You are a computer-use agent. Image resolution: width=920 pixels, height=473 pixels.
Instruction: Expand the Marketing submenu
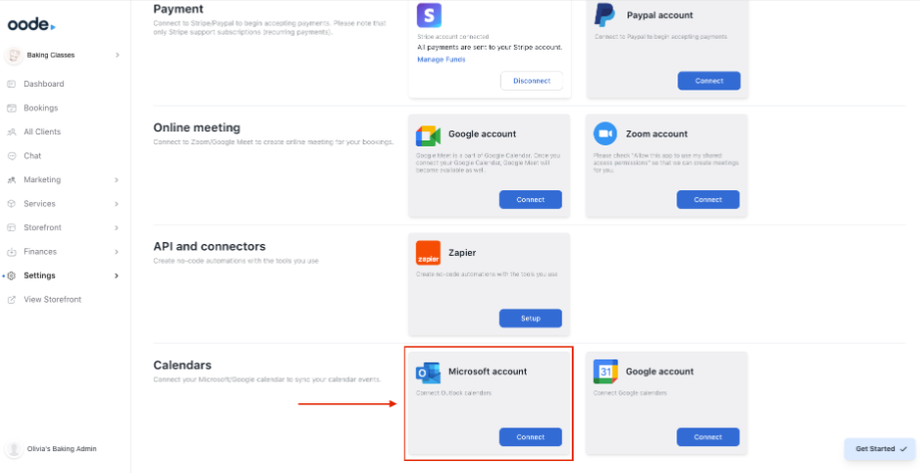click(117, 180)
